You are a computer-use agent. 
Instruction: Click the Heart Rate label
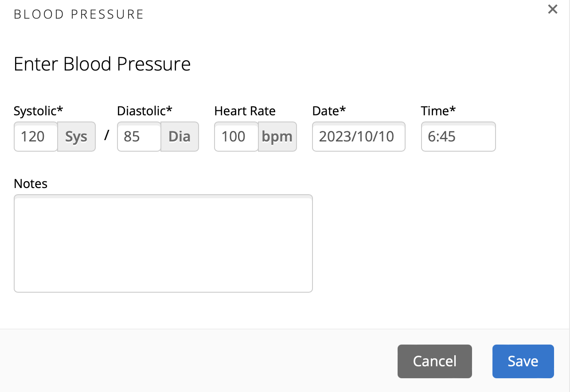coord(245,111)
